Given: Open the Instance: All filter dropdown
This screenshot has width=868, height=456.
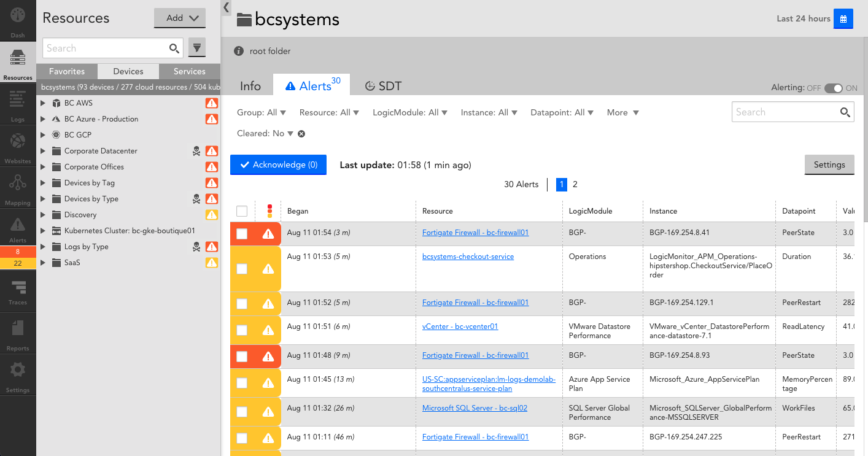Looking at the screenshot, I should click(489, 113).
